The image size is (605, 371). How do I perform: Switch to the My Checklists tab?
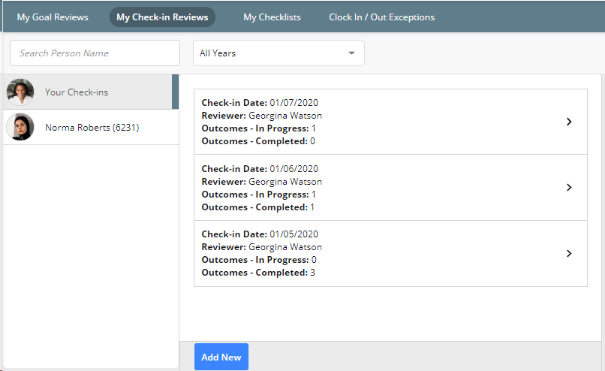[x=272, y=17]
